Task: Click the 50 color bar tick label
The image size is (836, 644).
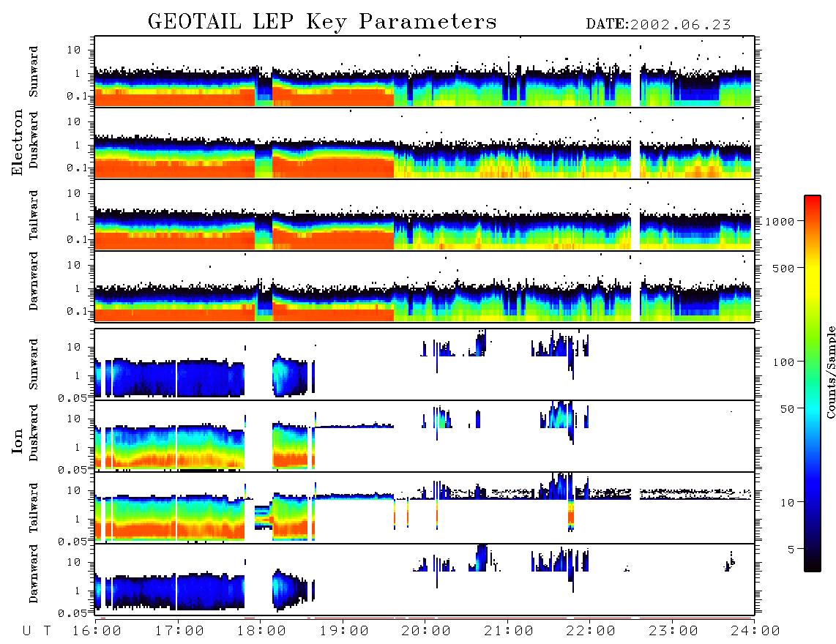Action: [x=787, y=409]
